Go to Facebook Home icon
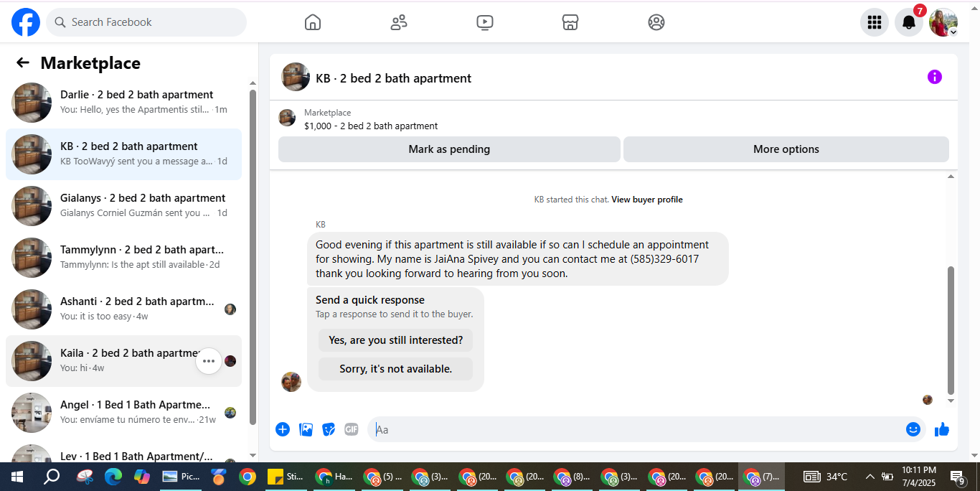Viewport: 980px width, 491px height. [x=313, y=22]
